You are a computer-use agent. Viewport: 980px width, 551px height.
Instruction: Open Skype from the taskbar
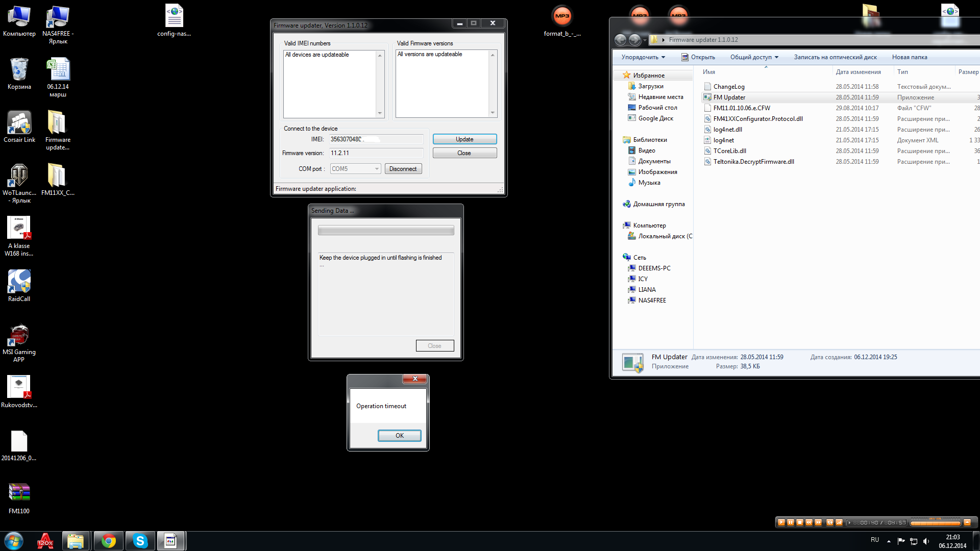tap(140, 541)
